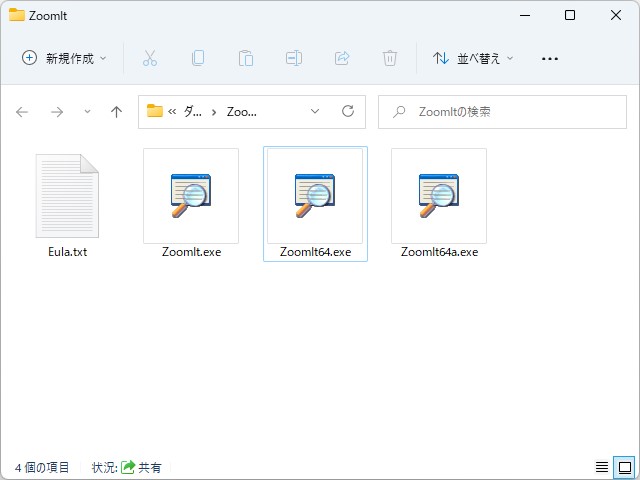Click the 共有 sharing status icon
The image size is (640, 480).
tap(128, 467)
